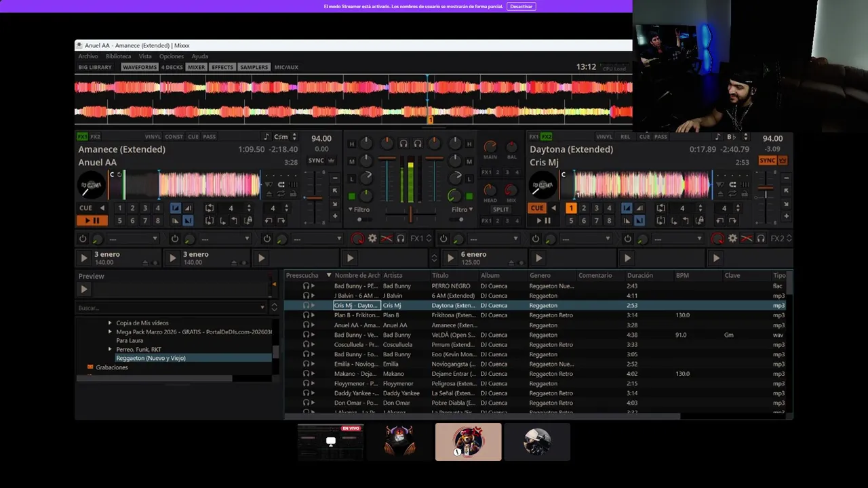
Task: Toggle the WAVEFORMS section
Action: tap(140, 67)
